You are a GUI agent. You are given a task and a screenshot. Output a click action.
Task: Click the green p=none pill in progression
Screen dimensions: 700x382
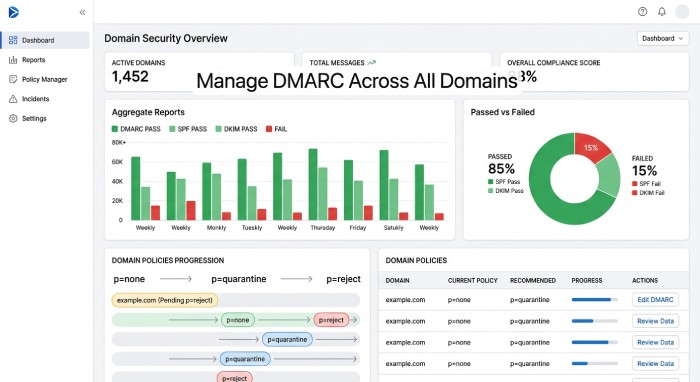(238, 320)
